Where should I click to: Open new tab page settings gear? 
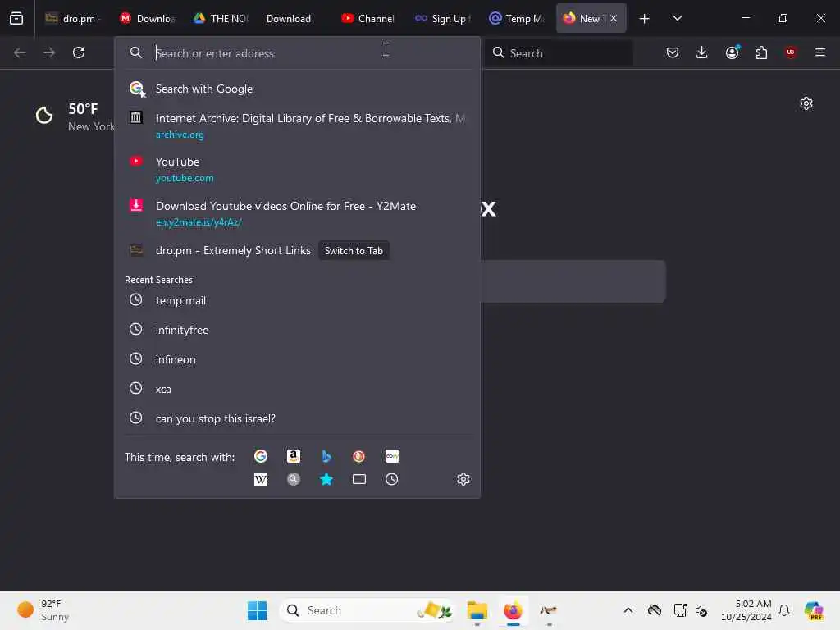pos(806,103)
